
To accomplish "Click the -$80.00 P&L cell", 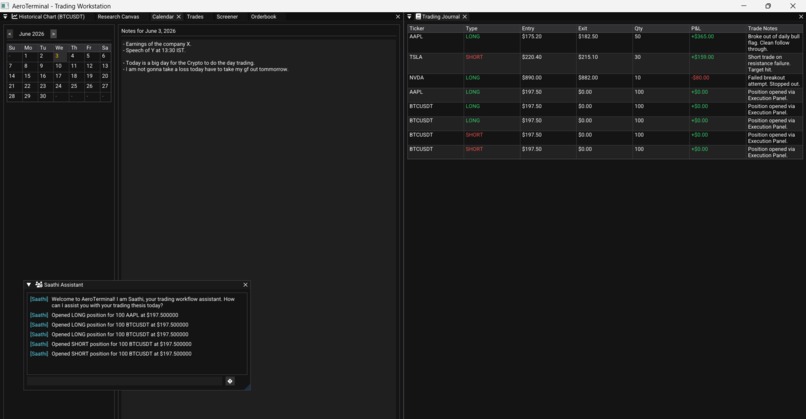I will [700, 78].
